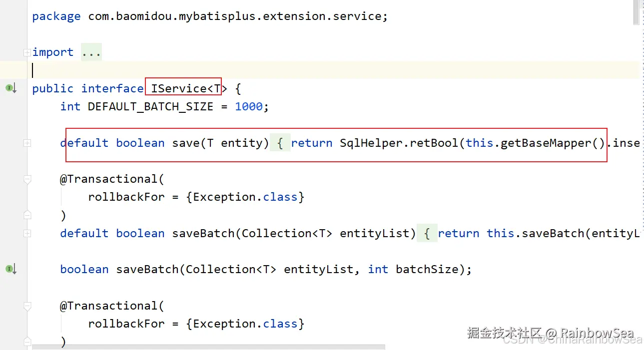This screenshot has width=644, height=350.
Task: Click the horizontal scrollbar at editor bottom
Action: (x=209, y=347)
